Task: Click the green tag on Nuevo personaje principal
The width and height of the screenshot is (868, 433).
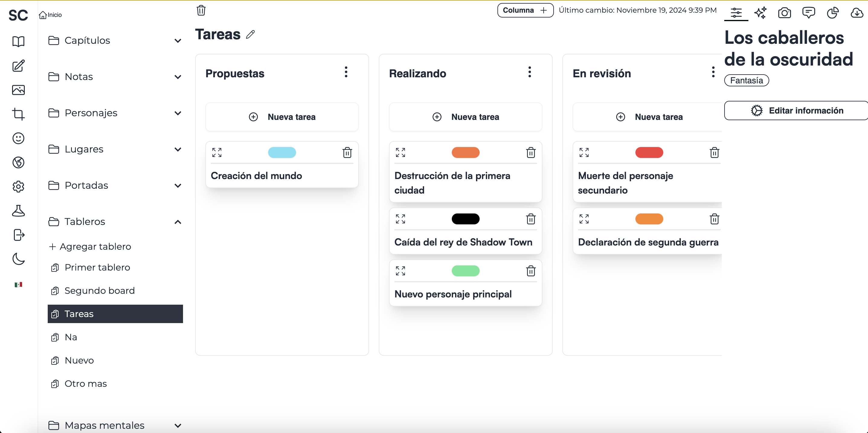Action: (x=466, y=271)
